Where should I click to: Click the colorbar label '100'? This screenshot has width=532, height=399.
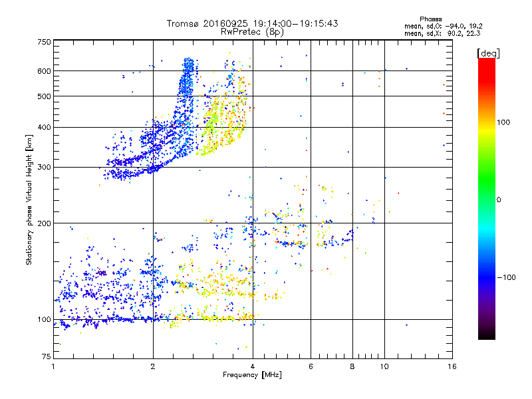point(503,122)
